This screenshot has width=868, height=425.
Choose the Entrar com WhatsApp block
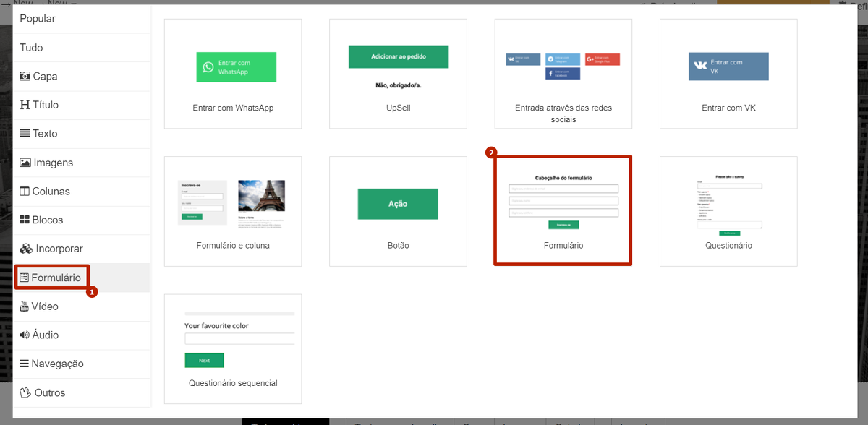pyautogui.click(x=233, y=74)
